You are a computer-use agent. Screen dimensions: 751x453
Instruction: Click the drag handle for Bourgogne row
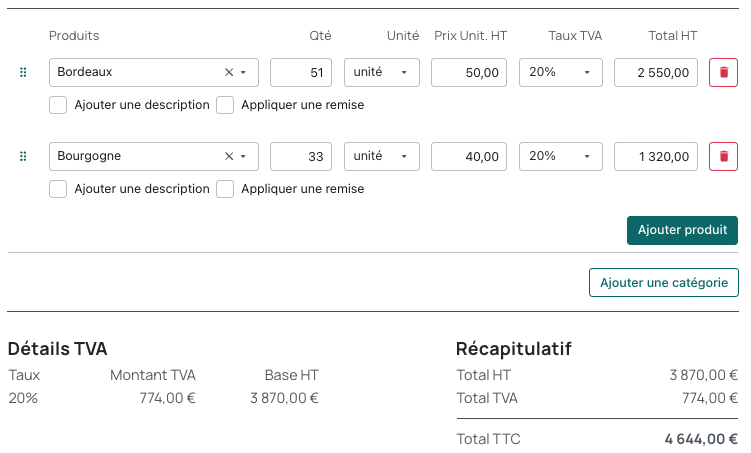point(23,157)
